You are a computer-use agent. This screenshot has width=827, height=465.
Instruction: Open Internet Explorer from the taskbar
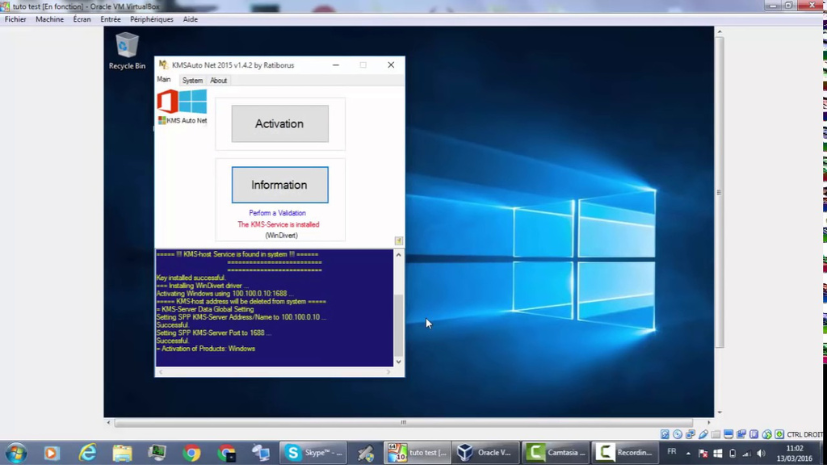point(87,453)
